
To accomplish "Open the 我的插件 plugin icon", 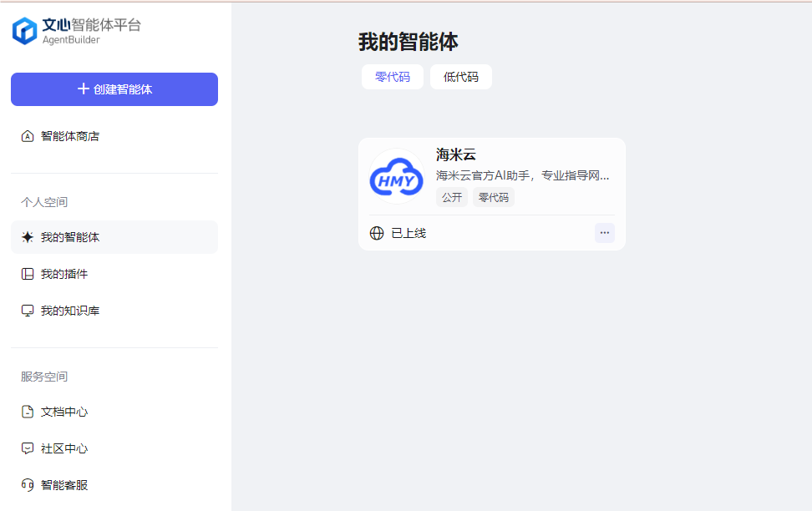I will (28, 274).
